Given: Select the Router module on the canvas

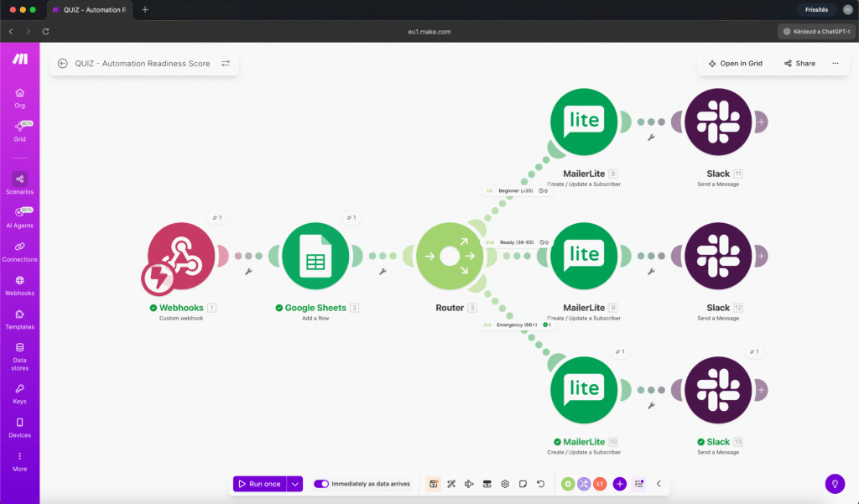Looking at the screenshot, I should click(450, 256).
